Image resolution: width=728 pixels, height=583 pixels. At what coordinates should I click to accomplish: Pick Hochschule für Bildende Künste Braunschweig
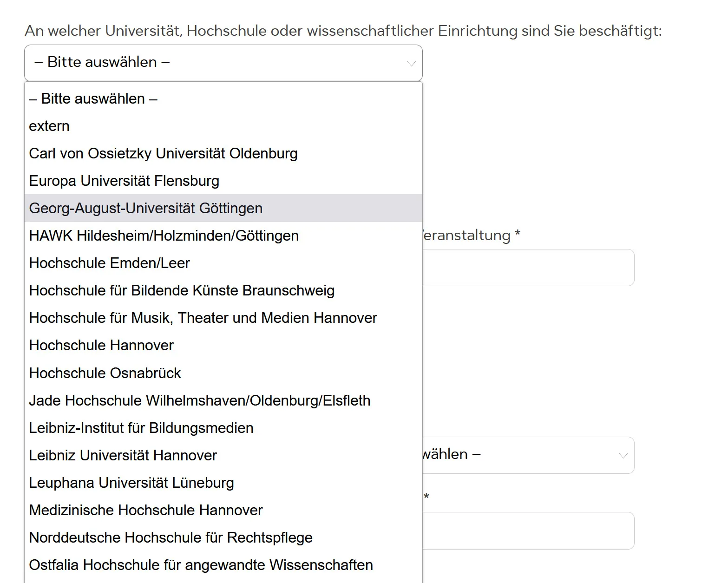(x=223, y=290)
